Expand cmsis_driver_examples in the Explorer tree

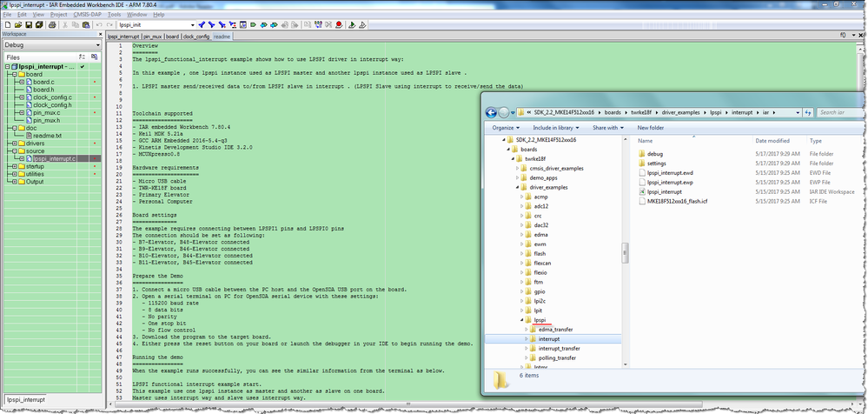[x=518, y=169]
